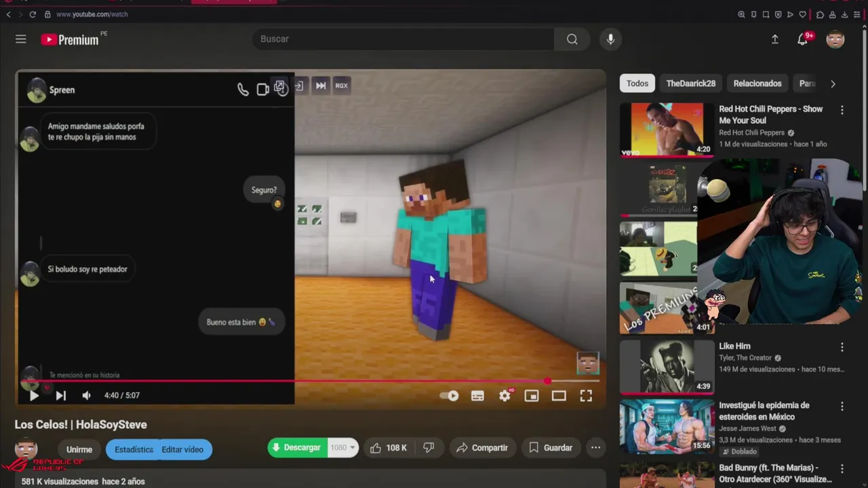
Task: Dislike the video
Action: 429,448
